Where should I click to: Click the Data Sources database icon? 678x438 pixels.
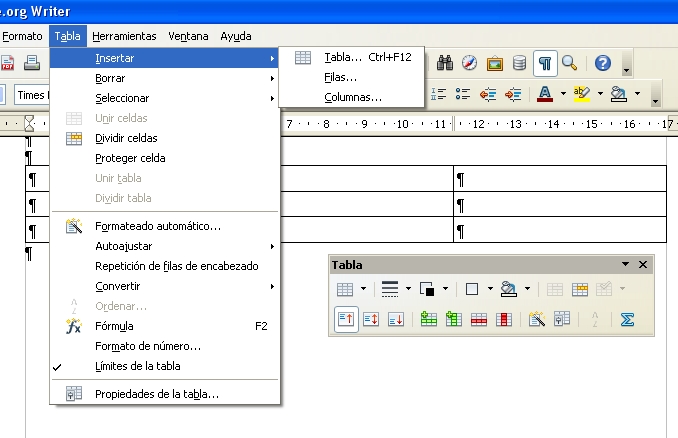pyautogui.click(x=519, y=63)
